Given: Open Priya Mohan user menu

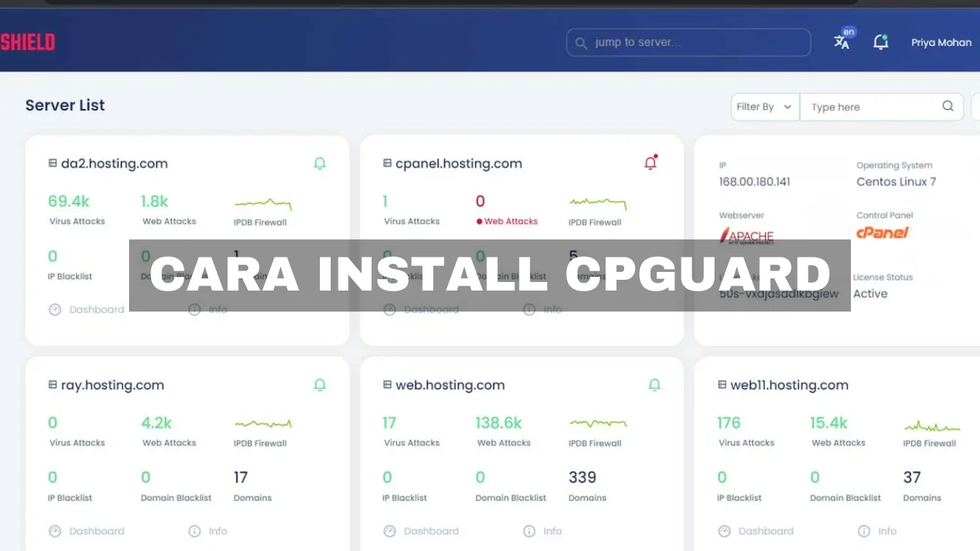Looking at the screenshot, I should (x=941, y=42).
